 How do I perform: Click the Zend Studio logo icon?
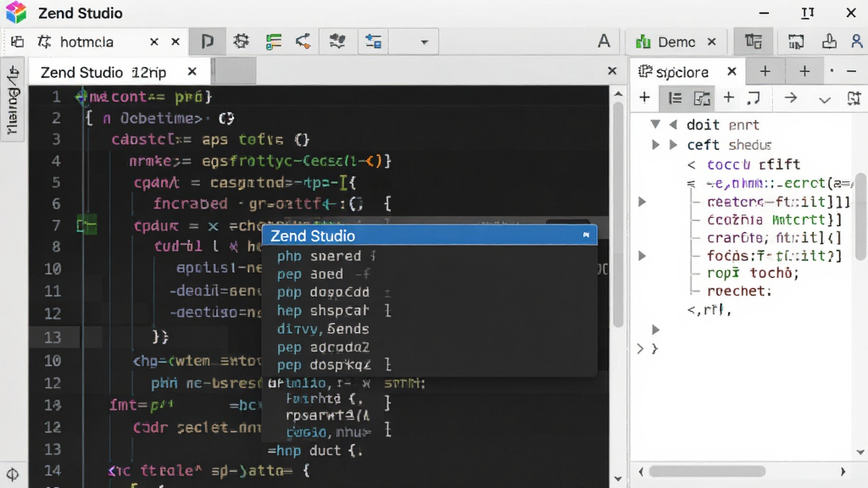click(16, 12)
